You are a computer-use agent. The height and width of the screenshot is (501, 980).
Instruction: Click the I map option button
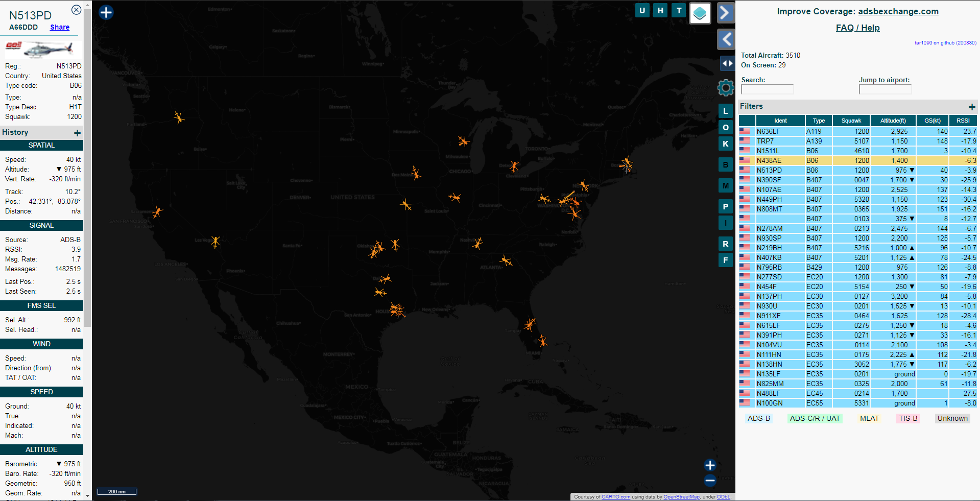726,223
